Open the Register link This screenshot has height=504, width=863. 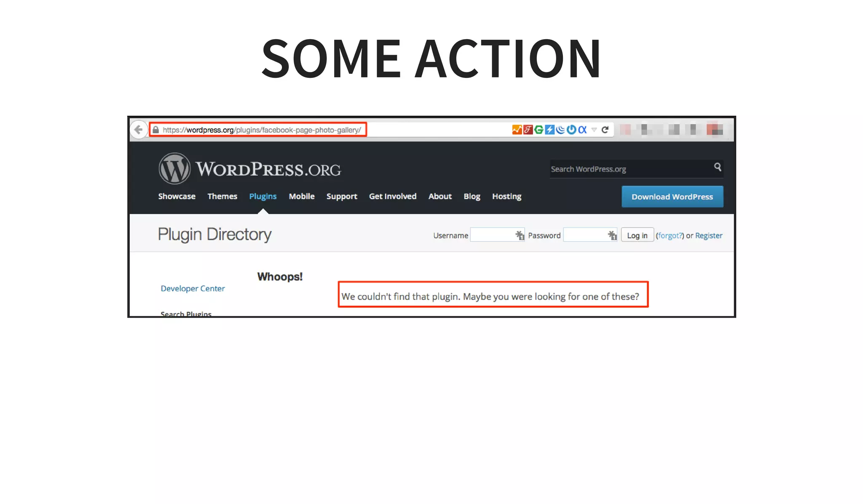pyautogui.click(x=708, y=235)
